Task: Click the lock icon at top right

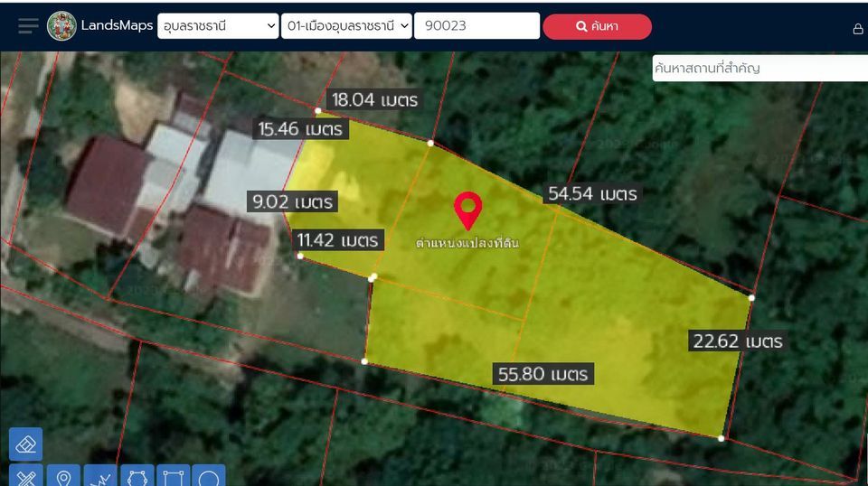Action: [857, 29]
